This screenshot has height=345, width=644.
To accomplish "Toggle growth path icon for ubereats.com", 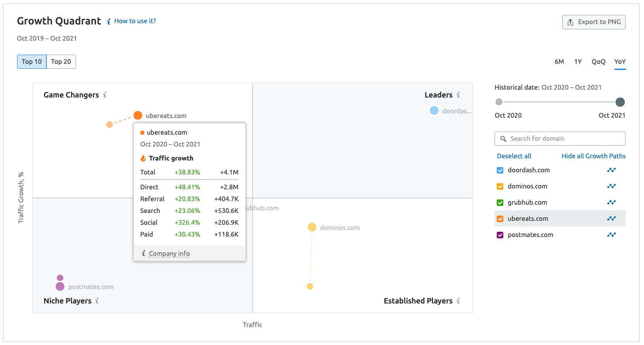I will tap(611, 219).
